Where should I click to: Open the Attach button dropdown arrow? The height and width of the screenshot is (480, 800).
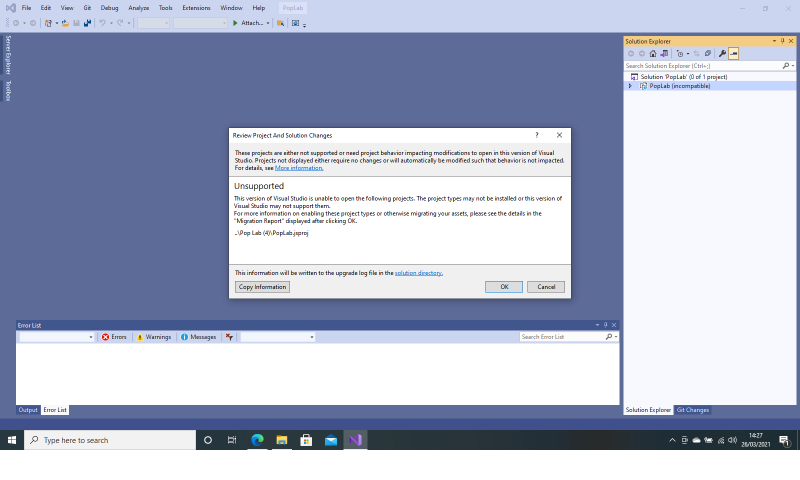pyautogui.click(x=268, y=23)
